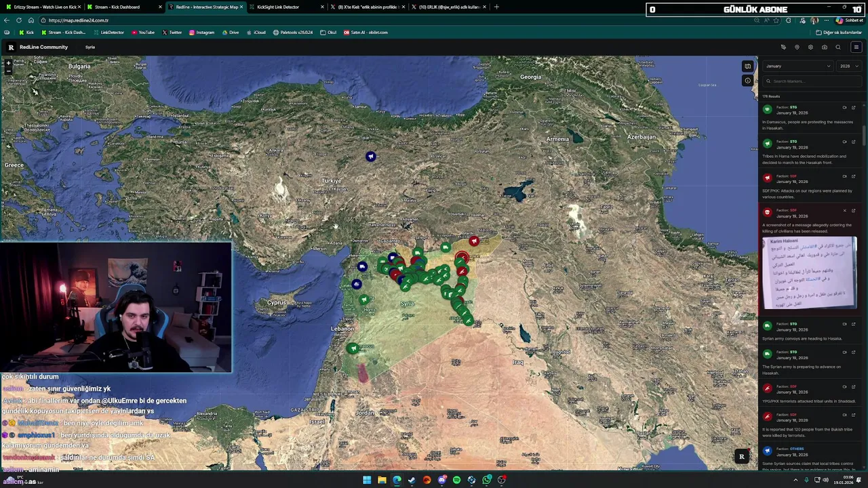This screenshot has width=868, height=488.
Task: Click the address bar URL map.redline24.com.tr
Action: pyautogui.click(x=79, y=20)
